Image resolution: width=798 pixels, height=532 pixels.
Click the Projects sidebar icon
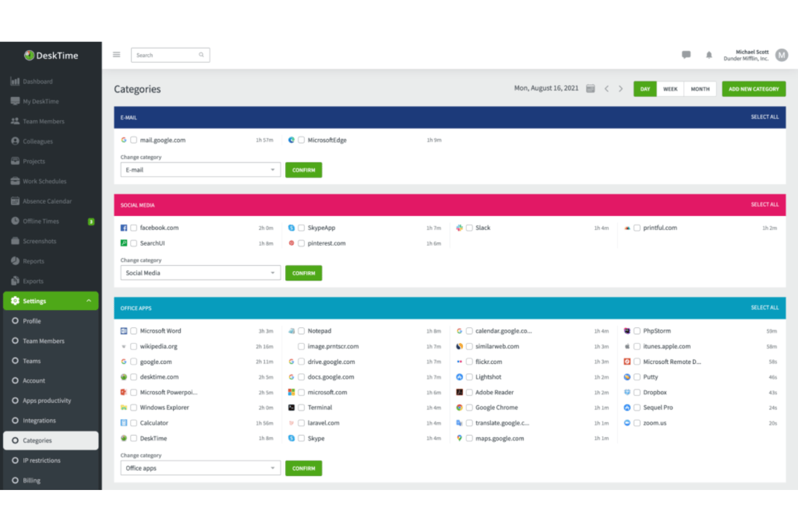(x=15, y=161)
